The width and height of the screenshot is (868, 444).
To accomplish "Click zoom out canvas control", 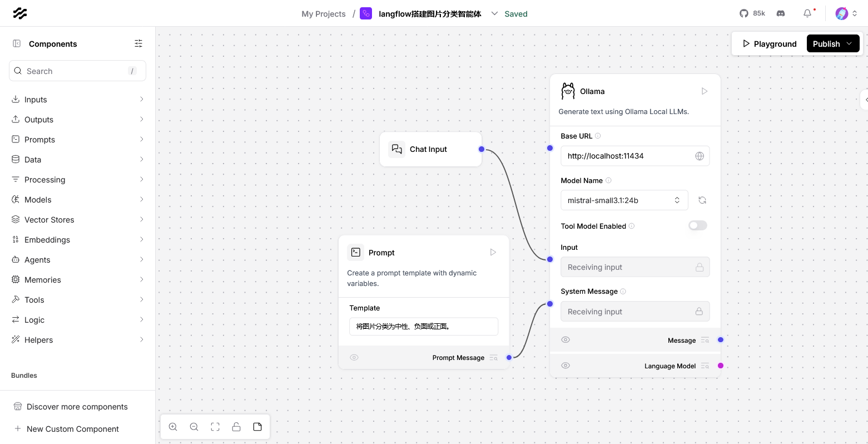I will tap(194, 427).
